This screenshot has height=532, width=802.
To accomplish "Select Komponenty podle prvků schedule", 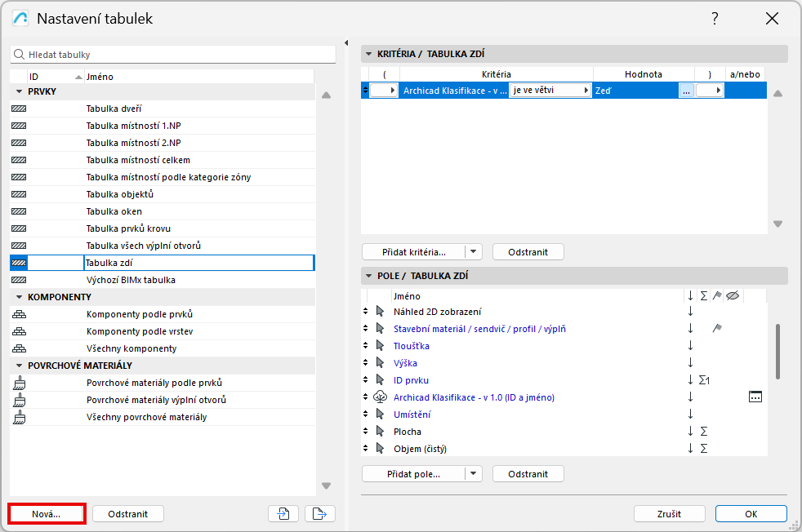I will tap(140, 314).
